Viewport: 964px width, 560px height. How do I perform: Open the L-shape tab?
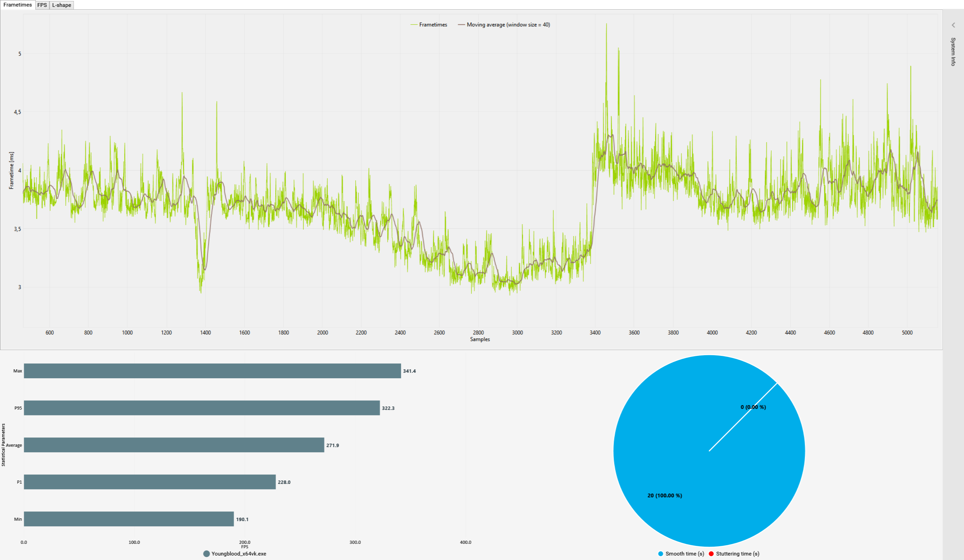pos(62,5)
